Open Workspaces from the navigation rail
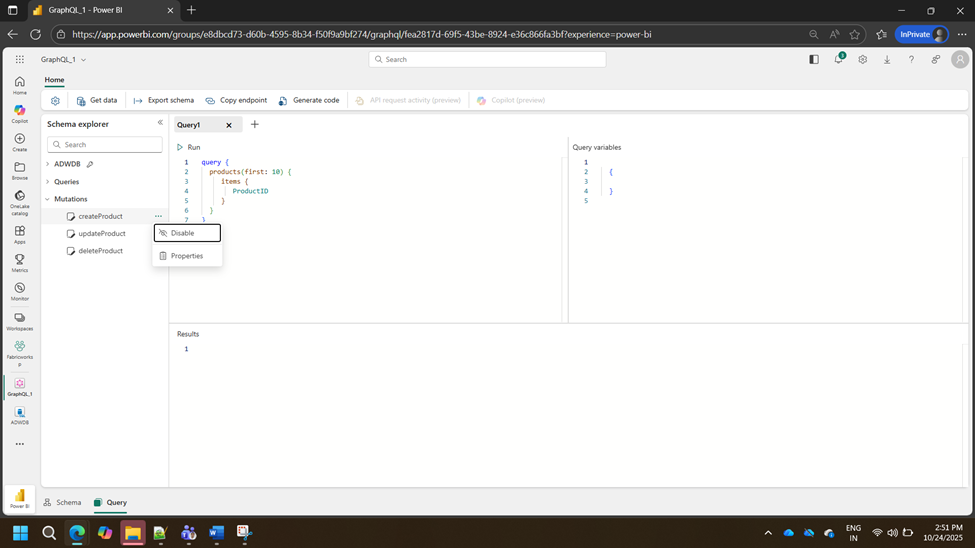 click(x=19, y=320)
